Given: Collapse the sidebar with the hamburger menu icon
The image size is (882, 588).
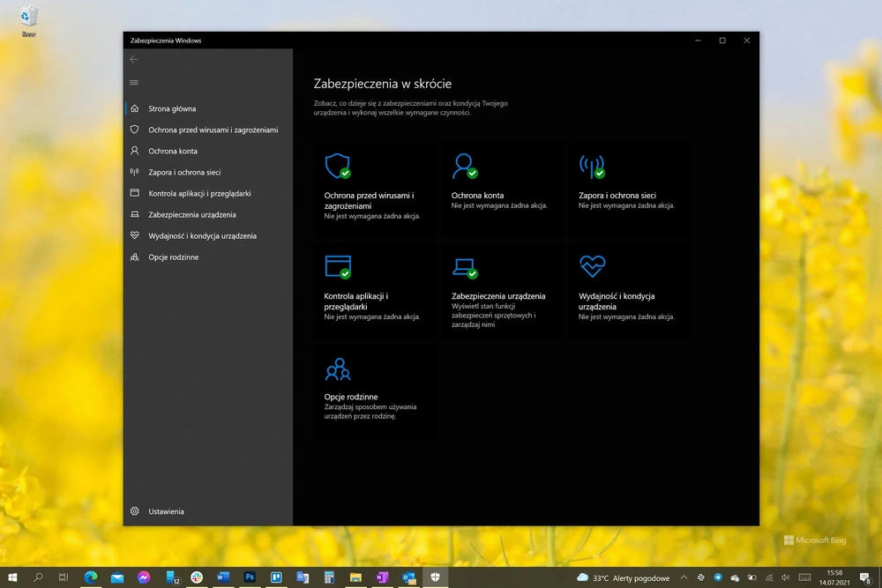Looking at the screenshot, I should point(134,83).
